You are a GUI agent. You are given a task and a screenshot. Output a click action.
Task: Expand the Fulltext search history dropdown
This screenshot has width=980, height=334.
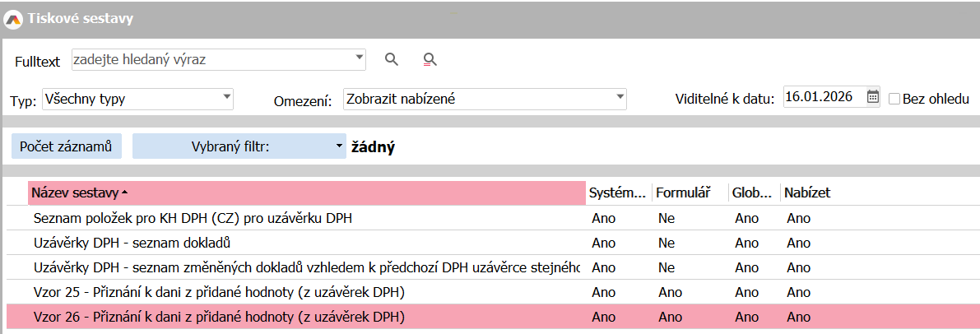coord(360,58)
